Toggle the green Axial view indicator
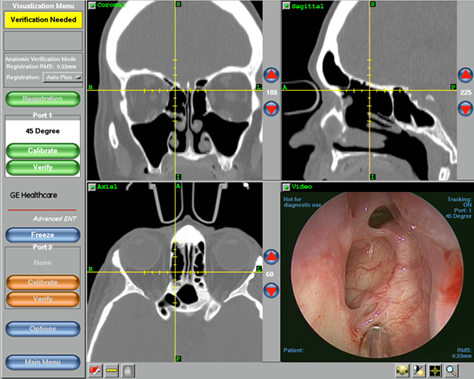 [92, 187]
